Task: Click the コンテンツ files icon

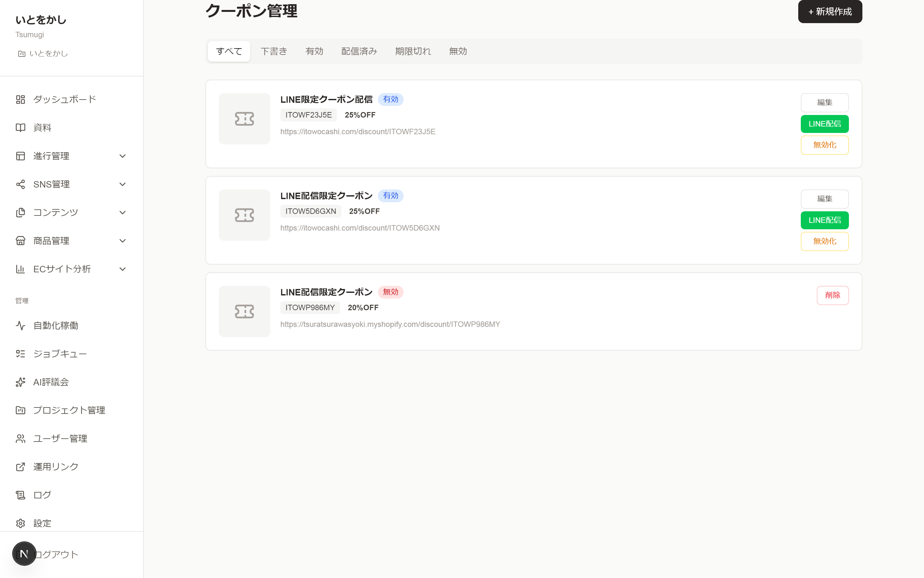Action: click(x=20, y=213)
